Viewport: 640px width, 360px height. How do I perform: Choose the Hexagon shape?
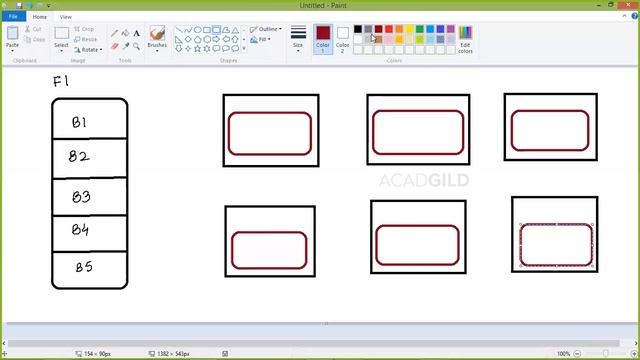(x=207, y=40)
